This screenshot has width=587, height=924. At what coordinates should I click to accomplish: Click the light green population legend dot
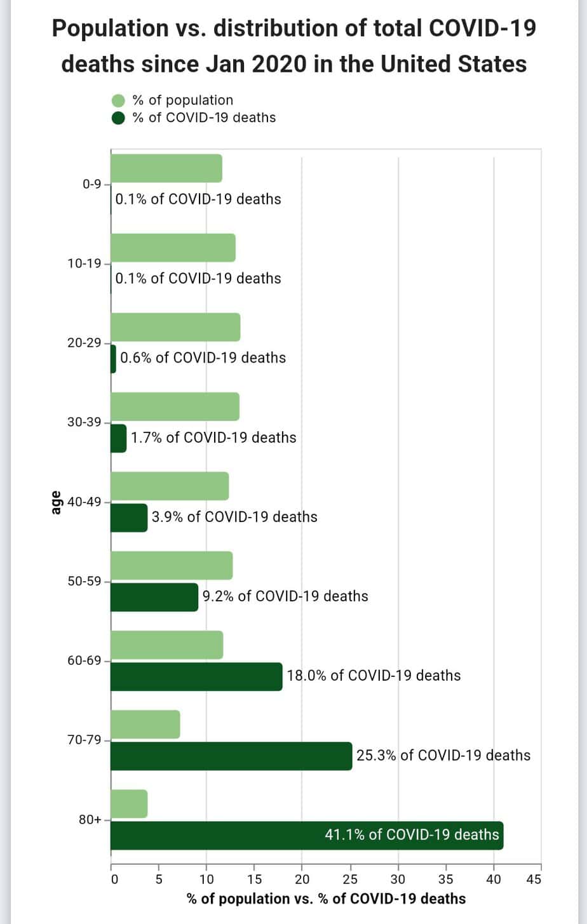click(118, 101)
